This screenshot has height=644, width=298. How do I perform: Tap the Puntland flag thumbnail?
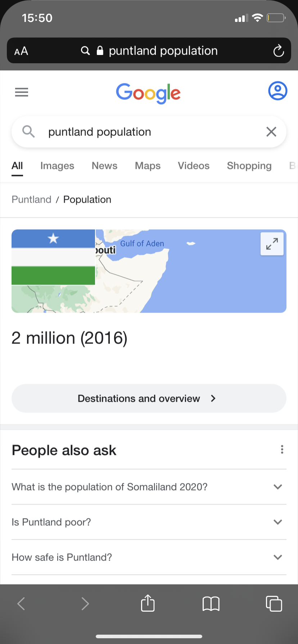[53, 257]
